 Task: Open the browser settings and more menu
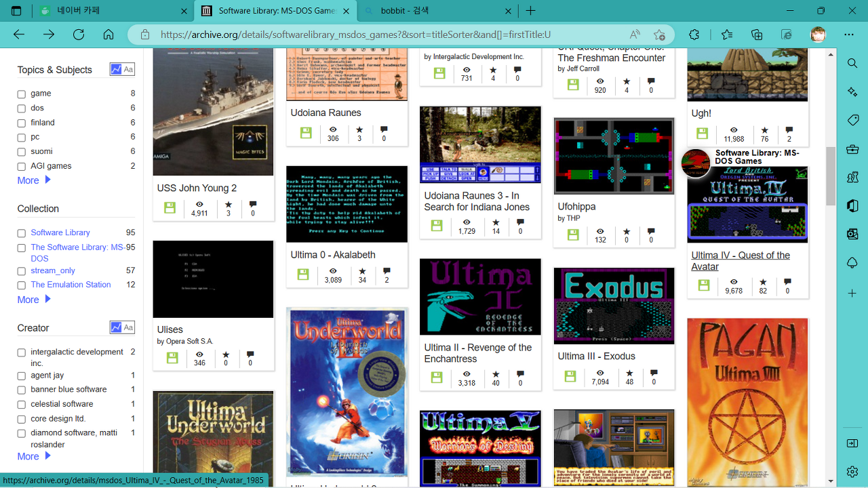tap(849, 35)
